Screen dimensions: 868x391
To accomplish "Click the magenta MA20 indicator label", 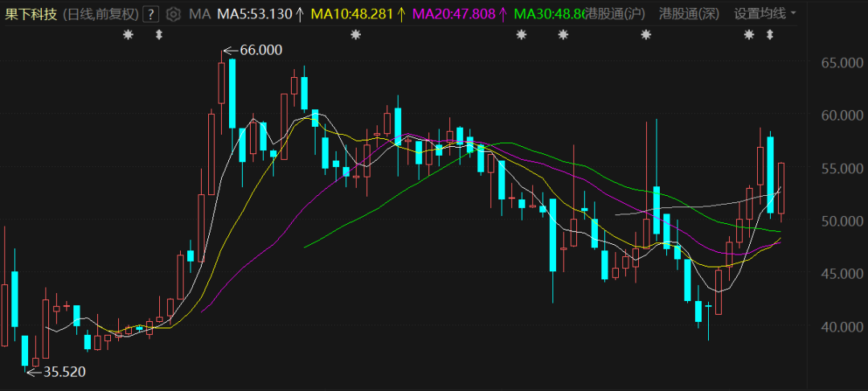I will point(459,14).
